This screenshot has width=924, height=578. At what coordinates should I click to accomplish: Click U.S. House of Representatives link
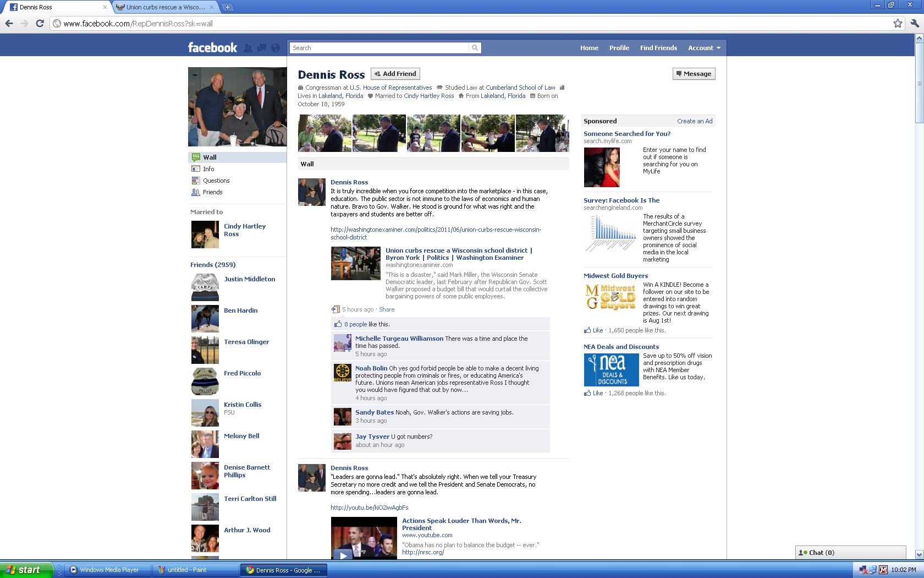tap(391, 88)
